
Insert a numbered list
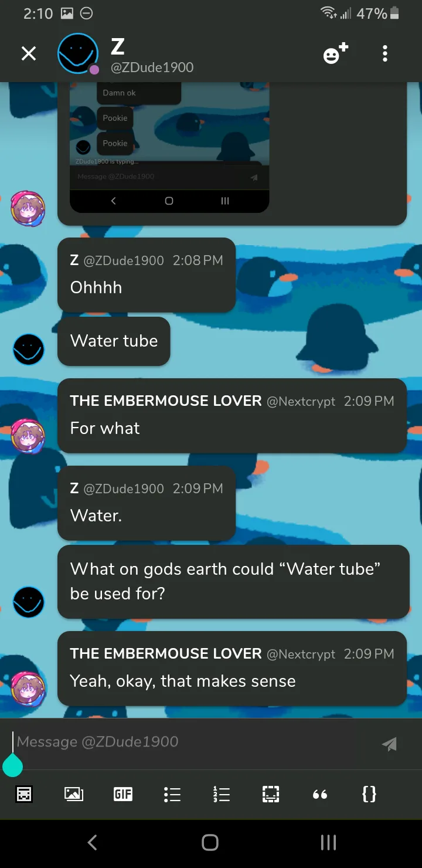pos(222,794)
